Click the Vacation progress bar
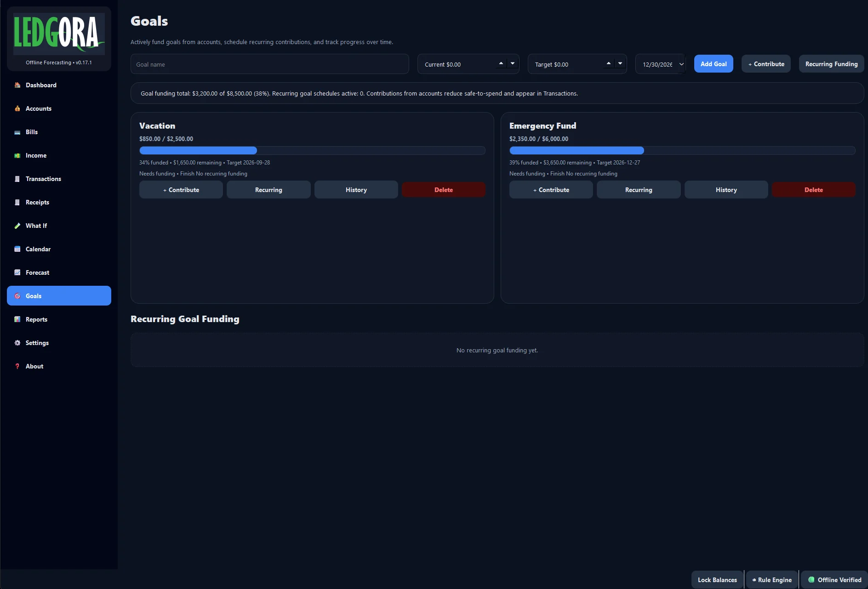 pos(312,150)
